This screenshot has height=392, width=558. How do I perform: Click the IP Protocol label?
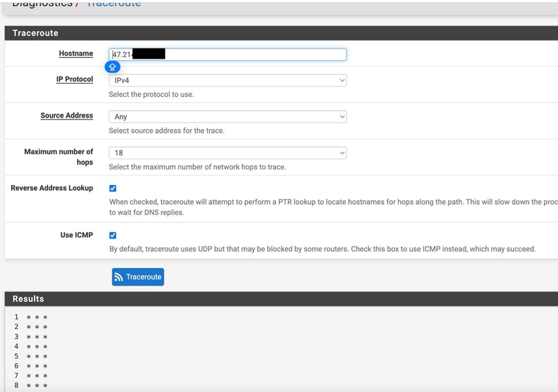(74, 79)
